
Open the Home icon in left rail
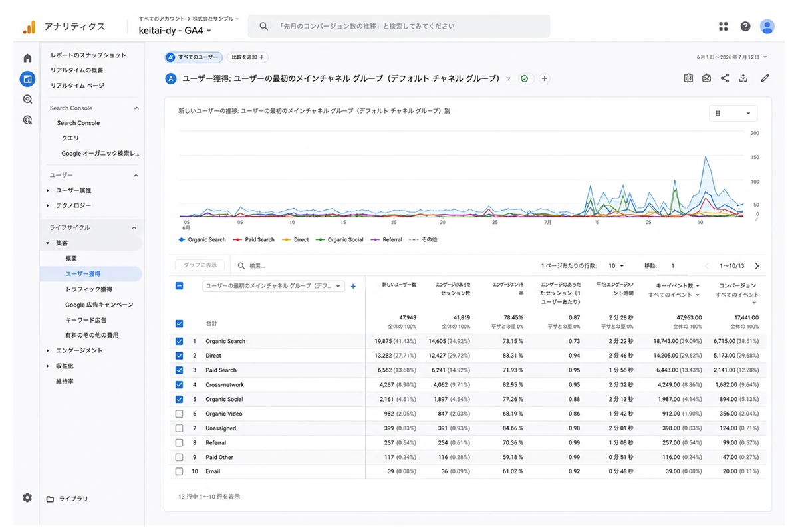coord(27,58)
